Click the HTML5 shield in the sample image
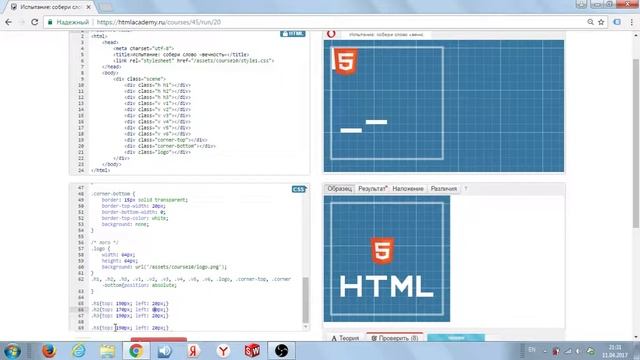 click(382, 251)
